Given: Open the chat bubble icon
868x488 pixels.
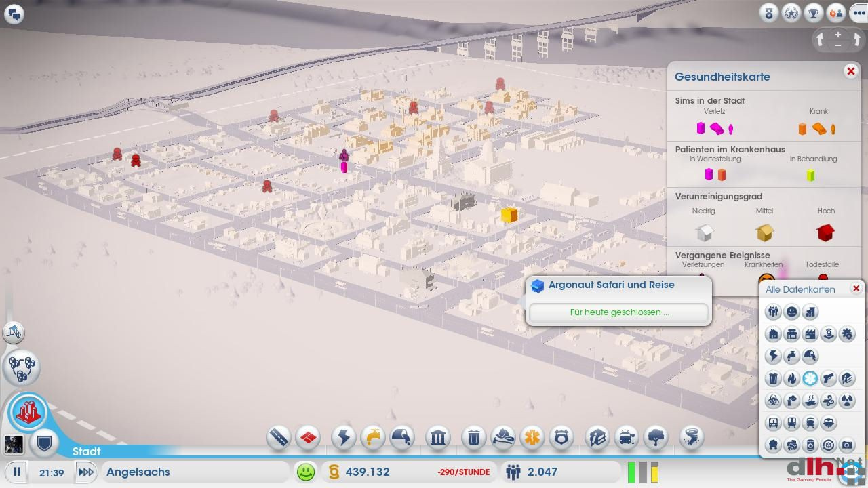Looking at the screenshot, I should click(14, 14).
